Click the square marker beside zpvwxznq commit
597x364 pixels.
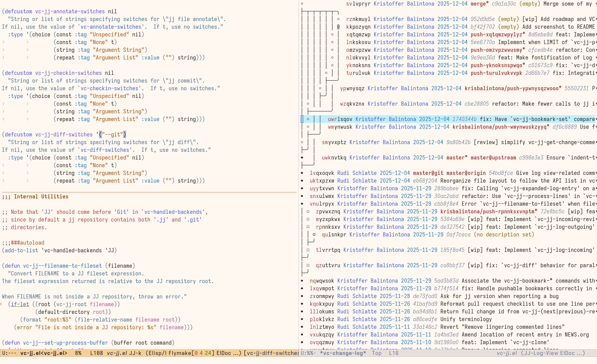(x=308, y=211)
